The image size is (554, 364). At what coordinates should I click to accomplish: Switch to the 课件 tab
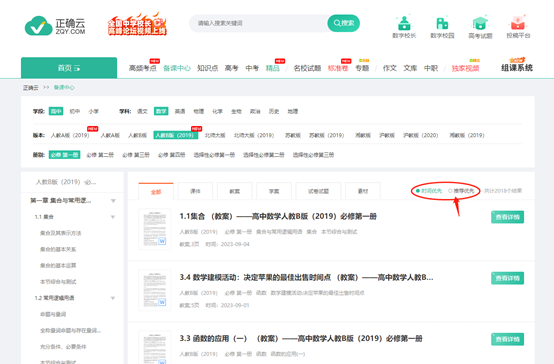click(195, 191)
